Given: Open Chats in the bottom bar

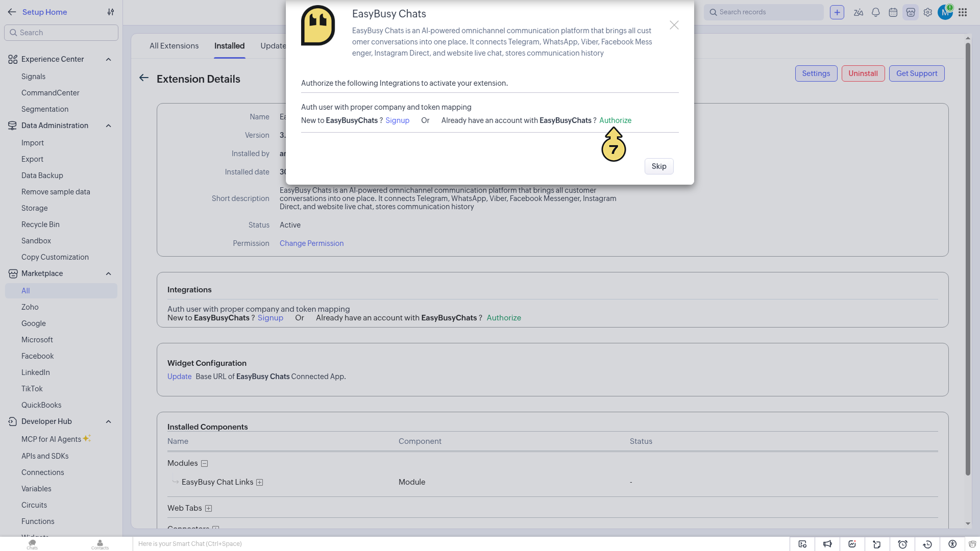Looking at the screenshot, I should coord(32,544).
